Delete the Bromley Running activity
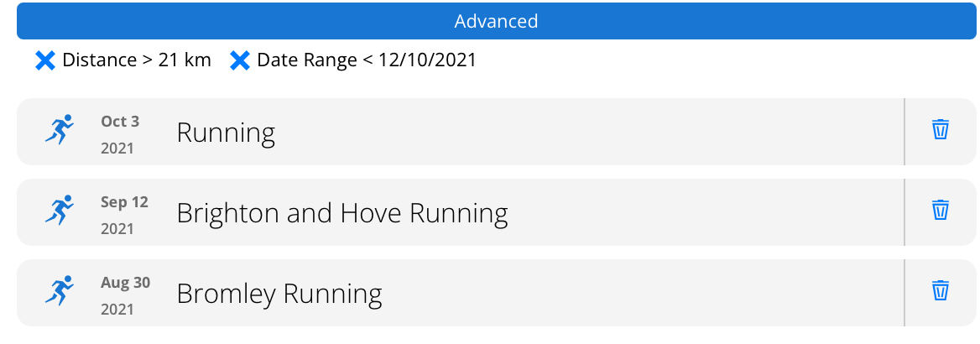This screenshot has width=980, height=344. [941, 291]
